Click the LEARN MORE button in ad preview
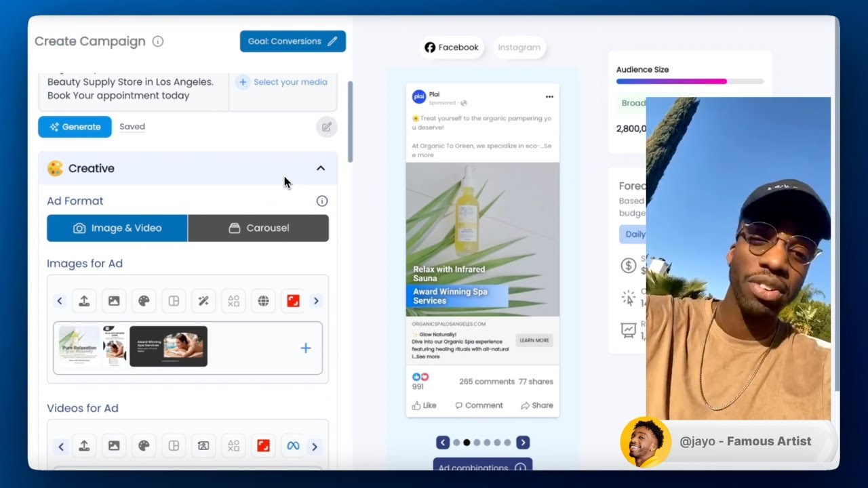The image size is (868, 488). (x=534, y=340)
